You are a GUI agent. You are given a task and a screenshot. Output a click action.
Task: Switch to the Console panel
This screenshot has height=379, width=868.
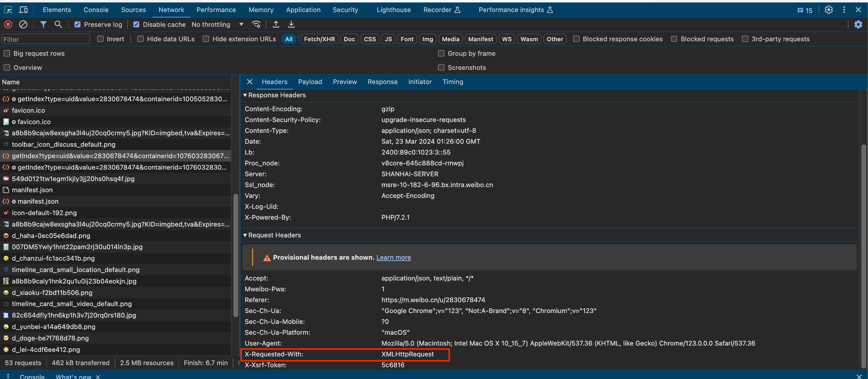tap(96, 10)
